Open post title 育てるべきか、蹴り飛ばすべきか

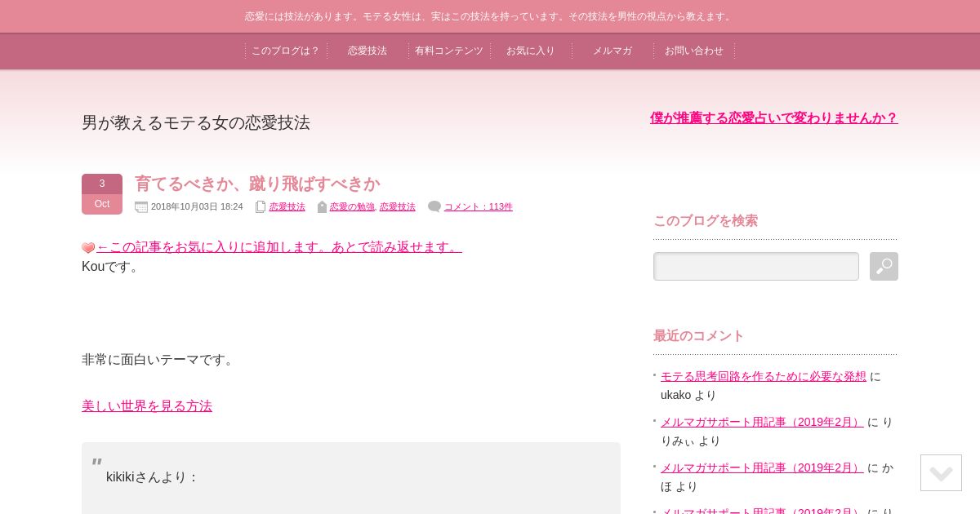pyautogui.click(x=257, y=184)
